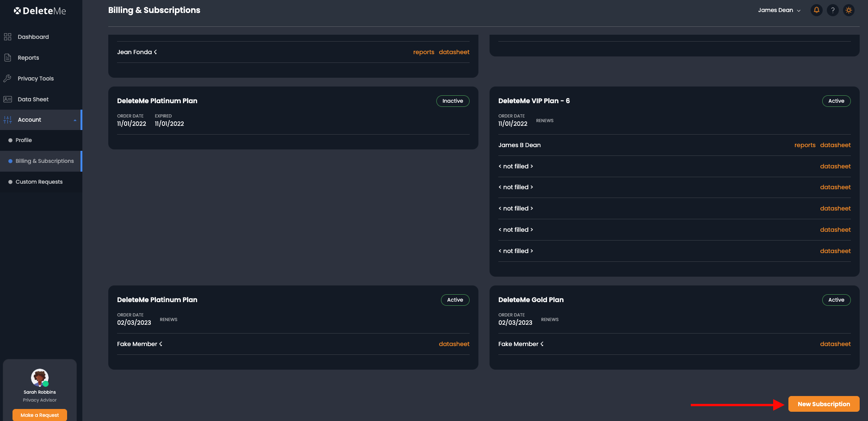The height and width of the screenshot is (421, 868).
Task: Click the Make a Request button
Action: (x=40, y=415)
